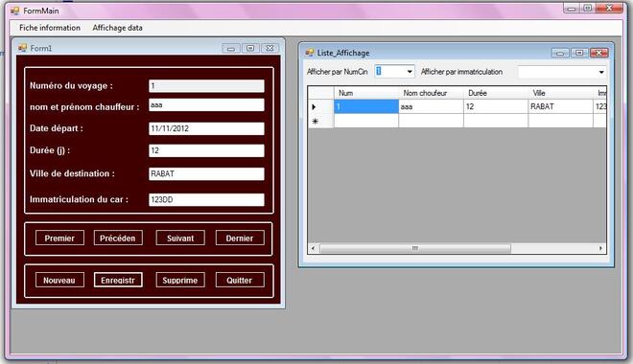The image size is (633, 364).
Task: Minimize the Form1 window
Action: pos(231,48)
